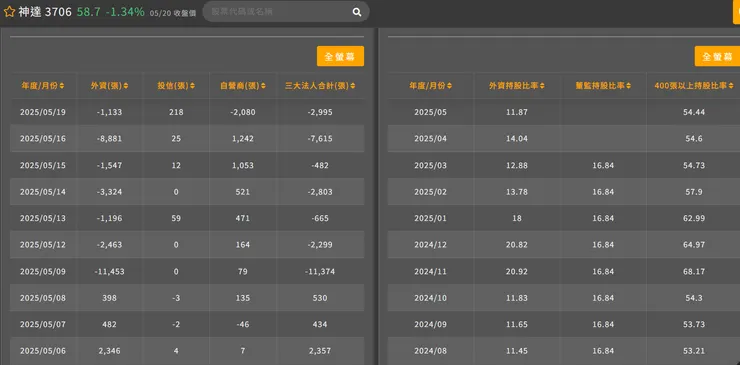Select the 2024/08 month cell
Image resolution: width=740 pixels, height=365 pixels.
430,351
